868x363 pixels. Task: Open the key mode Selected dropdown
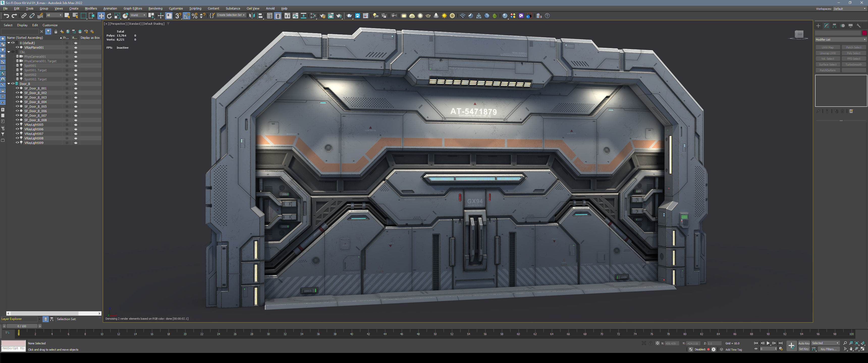[x=825, y=343]
